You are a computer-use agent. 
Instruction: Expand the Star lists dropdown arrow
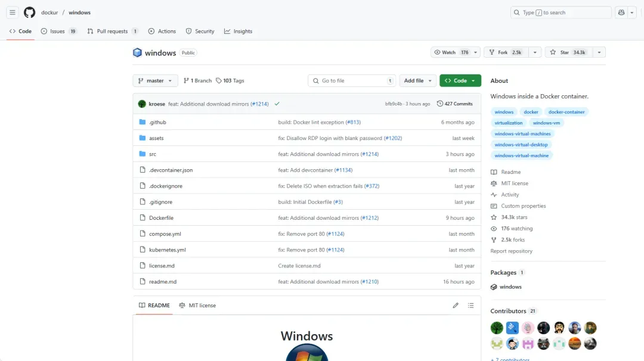pyautogui.click(x=599, y=52)
